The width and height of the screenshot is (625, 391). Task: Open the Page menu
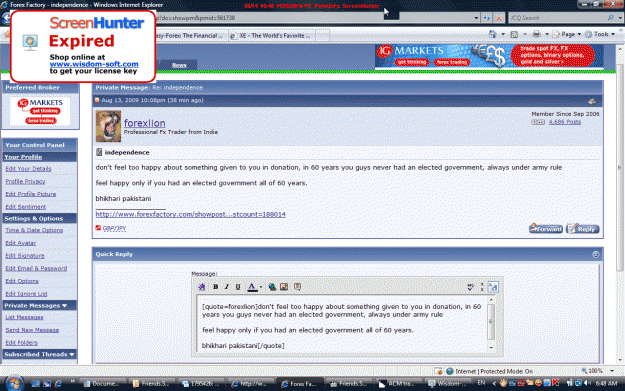tap(567, 35)
